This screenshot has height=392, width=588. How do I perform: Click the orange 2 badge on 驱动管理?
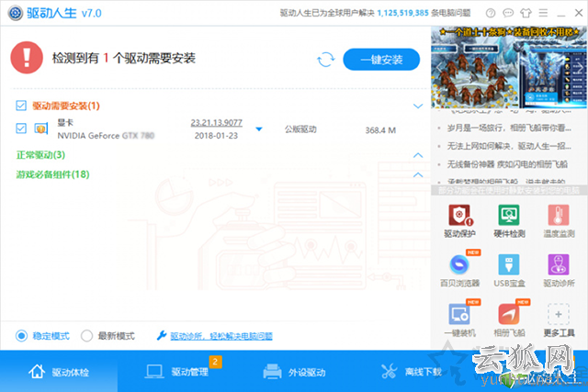coord(215,362)
